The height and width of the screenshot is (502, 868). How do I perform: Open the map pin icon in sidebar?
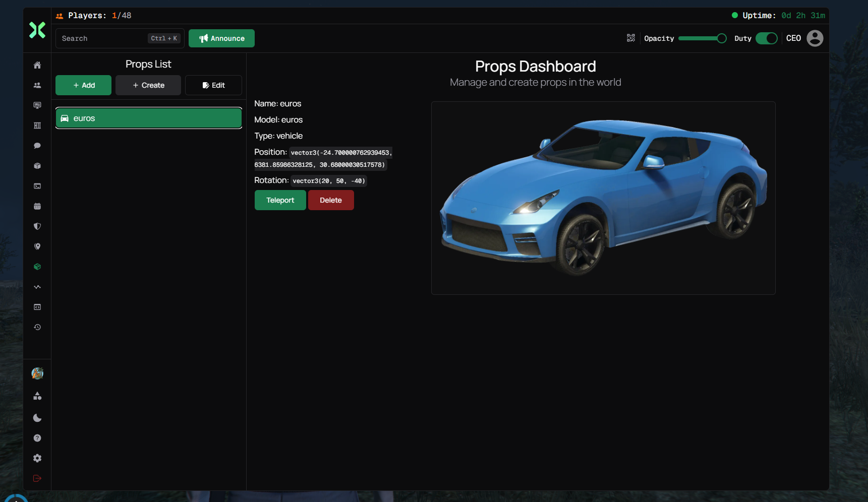coord(37,246)
